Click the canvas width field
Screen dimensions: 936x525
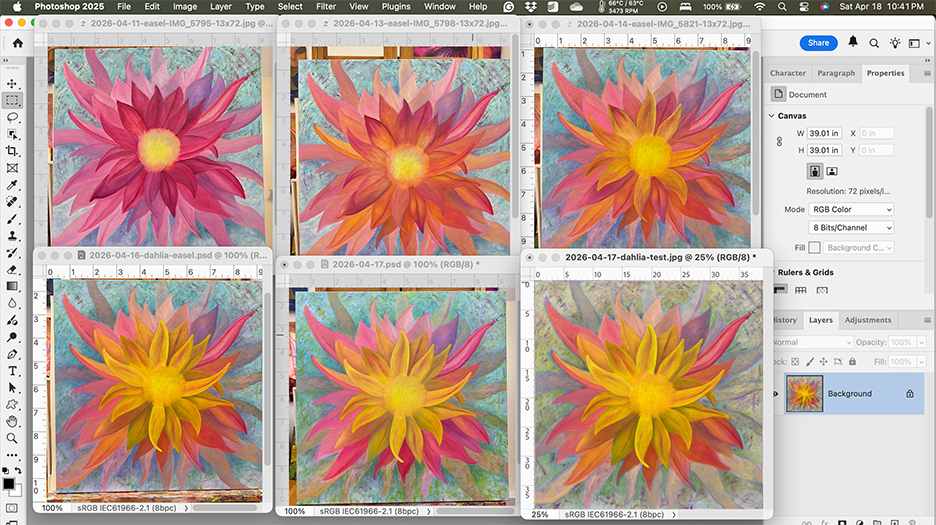[x=826, y=133]
